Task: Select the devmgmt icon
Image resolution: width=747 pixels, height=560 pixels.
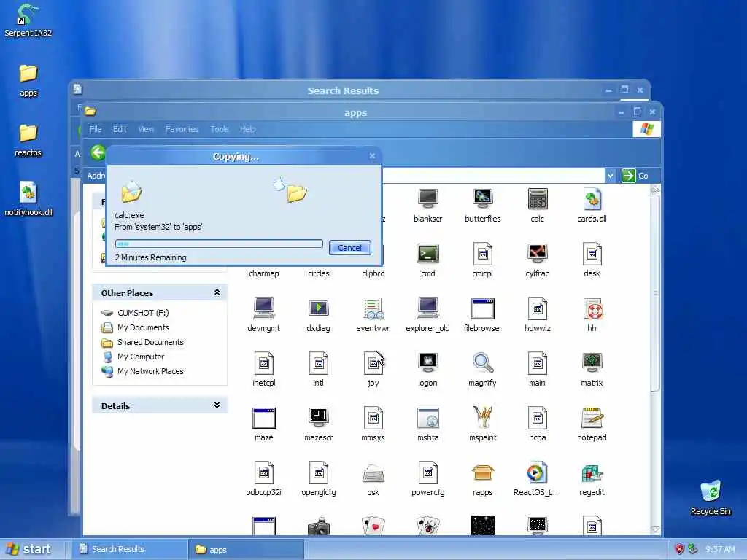Action: pos(264,308)
